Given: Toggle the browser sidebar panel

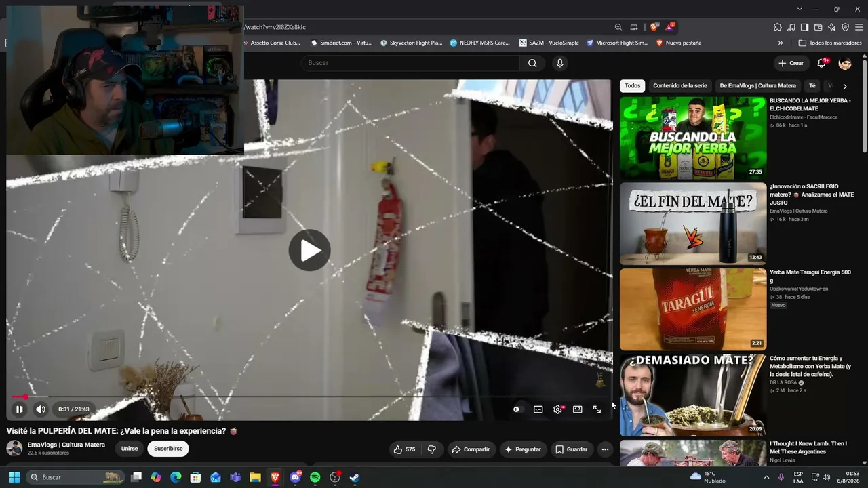Looking at the screenshot, I should pos(804,27).
